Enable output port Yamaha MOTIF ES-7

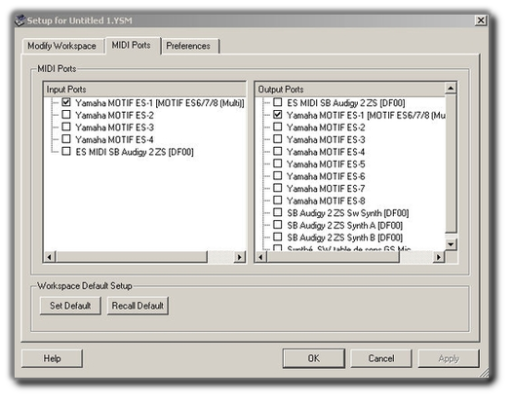tap(278, 188)
